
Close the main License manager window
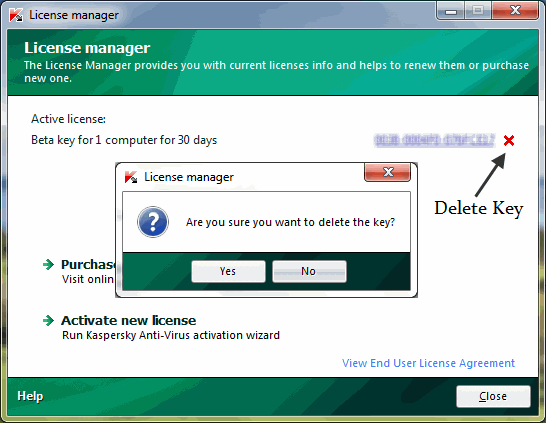tap(515, 11)
